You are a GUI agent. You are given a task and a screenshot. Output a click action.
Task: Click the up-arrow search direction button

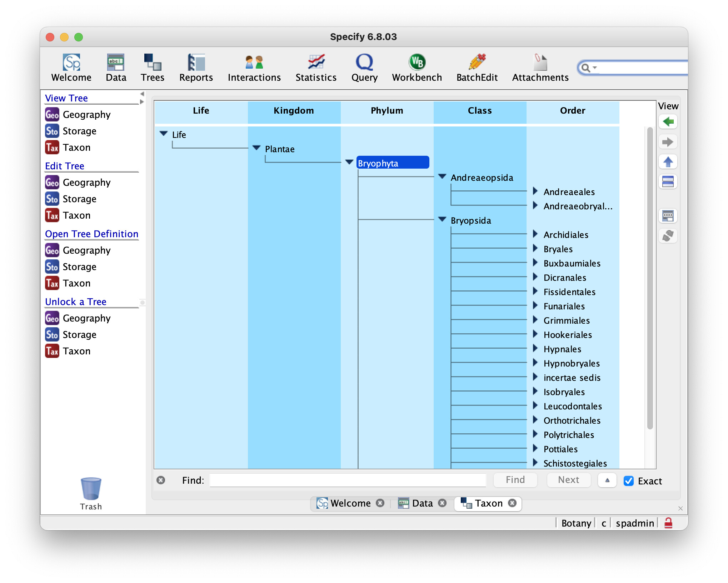click(607, 480)
